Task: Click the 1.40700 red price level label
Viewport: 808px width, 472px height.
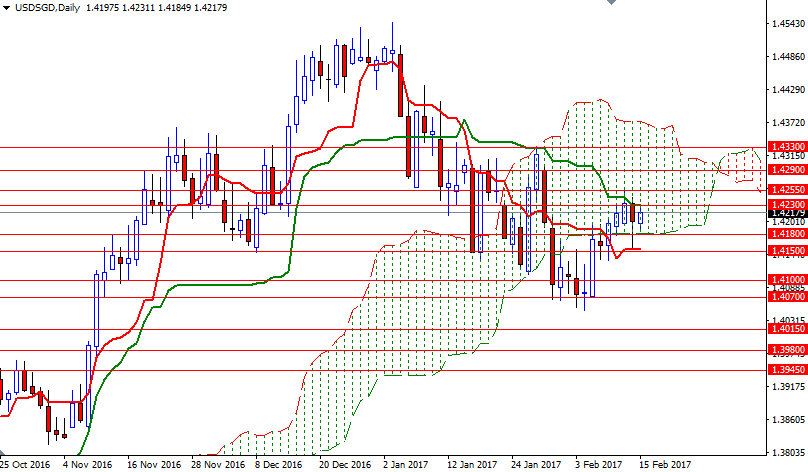Action: click(787, 297)
